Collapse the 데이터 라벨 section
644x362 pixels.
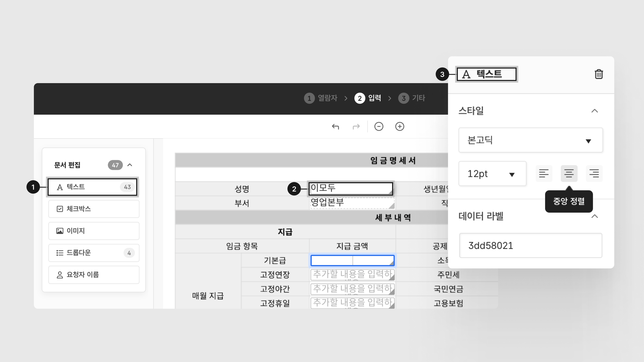[595, 216]
